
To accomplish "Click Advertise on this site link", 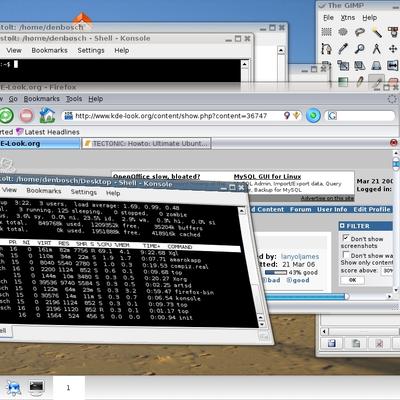I will 327,198.
